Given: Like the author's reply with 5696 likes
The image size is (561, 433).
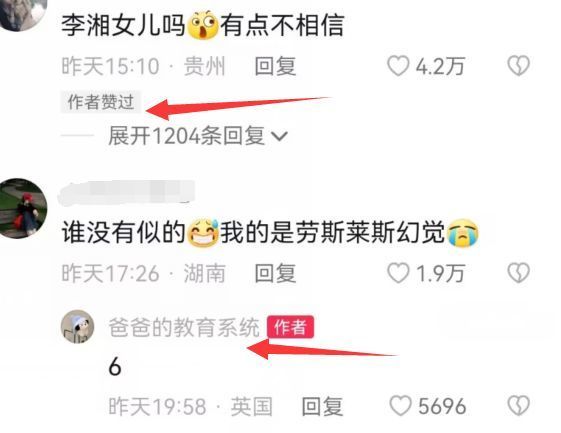Looking at the screenshot, I should [400, 406].
